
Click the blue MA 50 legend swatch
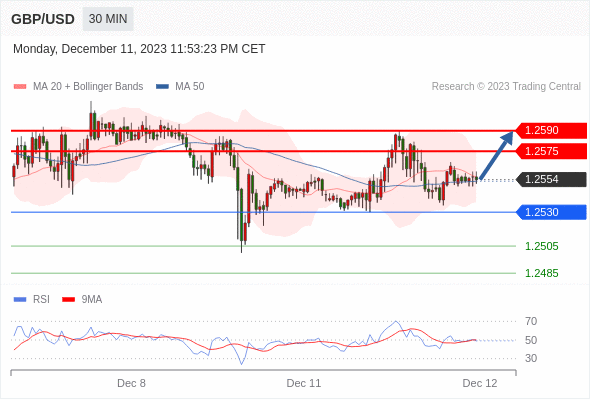163,87
